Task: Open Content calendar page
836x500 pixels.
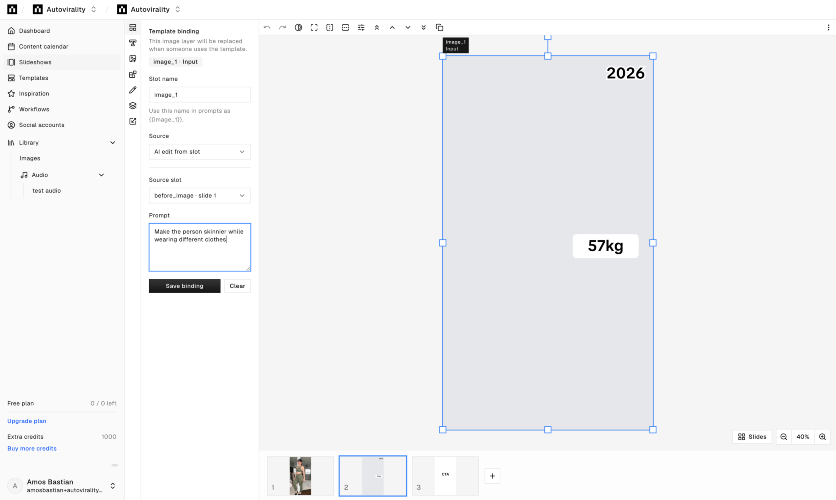Action: coord(62,46)
